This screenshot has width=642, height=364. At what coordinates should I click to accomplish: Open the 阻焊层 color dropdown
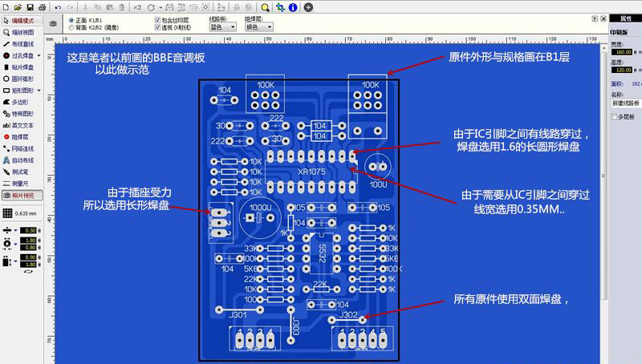pos(258,27)
